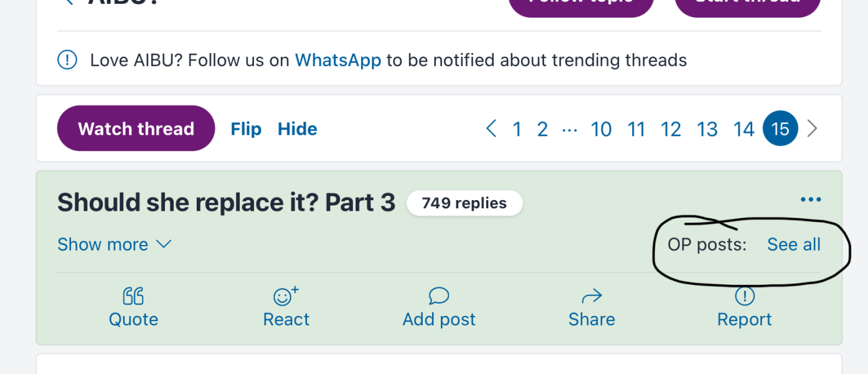This screenshot has height=374, width=868.
Task: Click the Quote speech marks icon
Action: pos(133,296)
